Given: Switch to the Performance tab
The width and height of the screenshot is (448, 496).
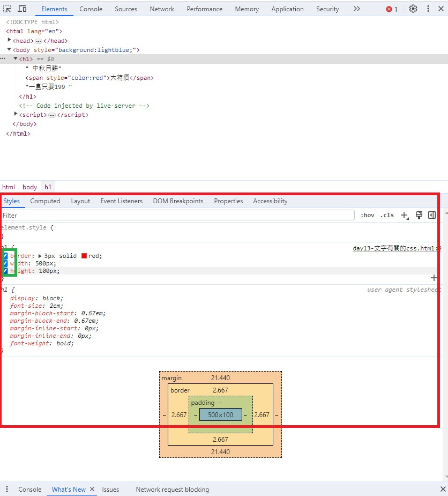Looking at the screenshot, I should pyautogui.click(x=205, y=9).
